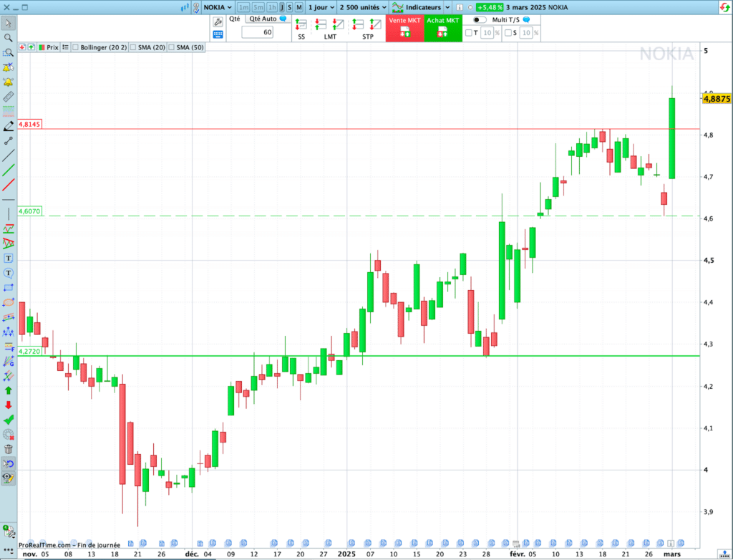Click the Qté Auto button
This screenshot has width=733, height=560.
[268, 19]
